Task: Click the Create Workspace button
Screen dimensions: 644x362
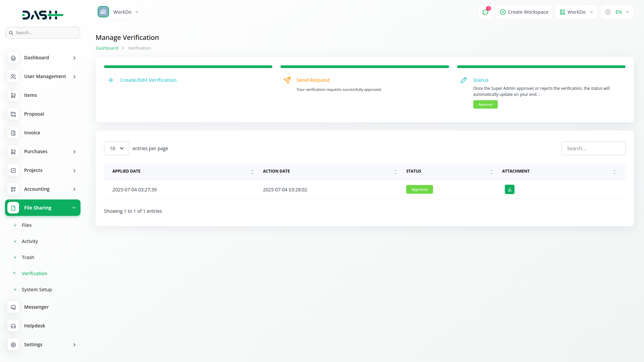Action: 524,12
